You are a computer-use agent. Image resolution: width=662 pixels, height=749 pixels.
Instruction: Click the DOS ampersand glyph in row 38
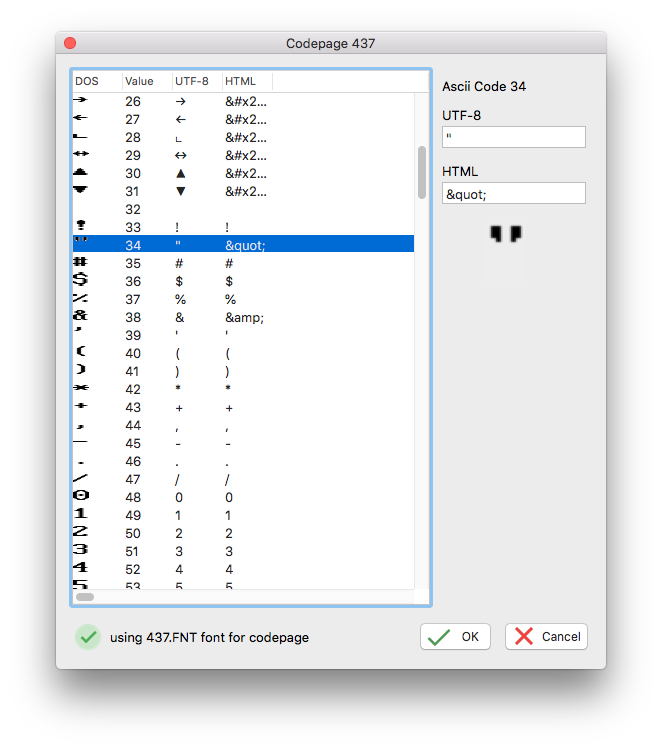tap(81, 317)
